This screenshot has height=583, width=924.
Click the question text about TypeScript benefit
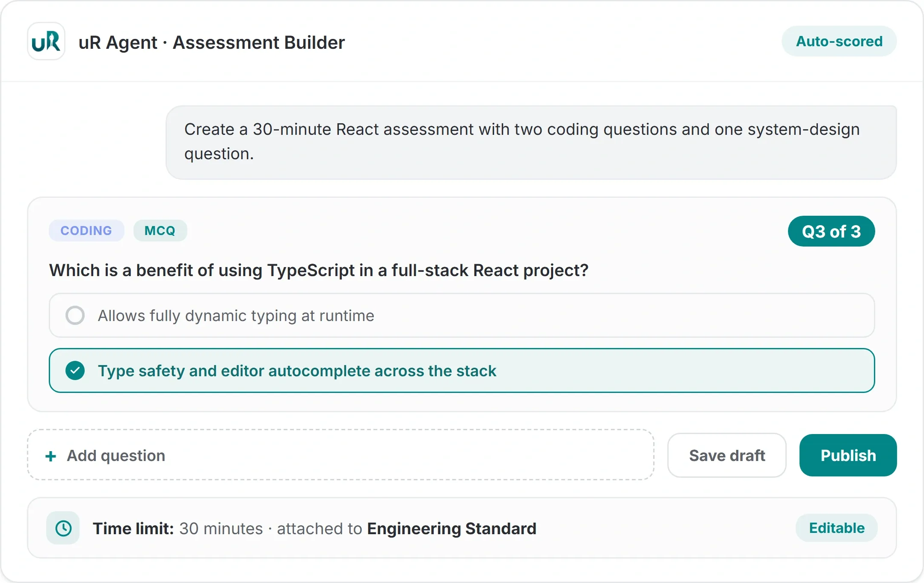coord(319,270)
